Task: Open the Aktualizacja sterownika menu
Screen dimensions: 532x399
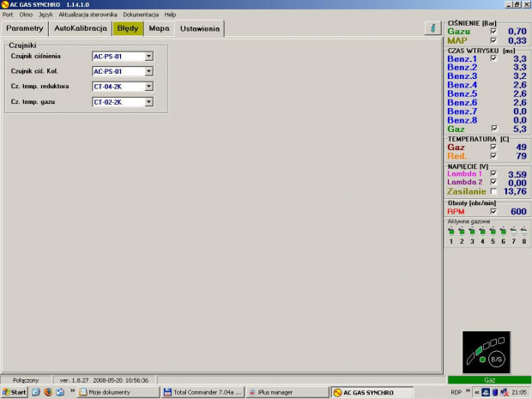Action: (x=88, y=15)
